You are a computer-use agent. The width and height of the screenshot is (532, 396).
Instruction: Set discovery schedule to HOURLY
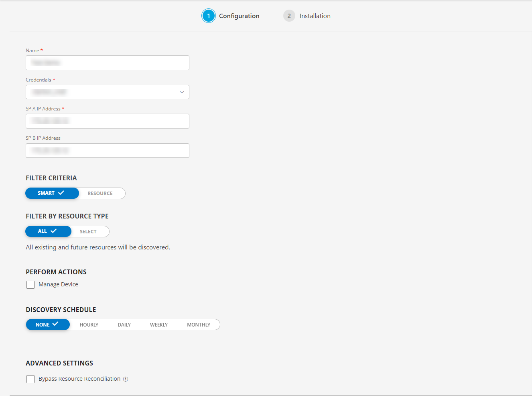click(x=89, y=324)
